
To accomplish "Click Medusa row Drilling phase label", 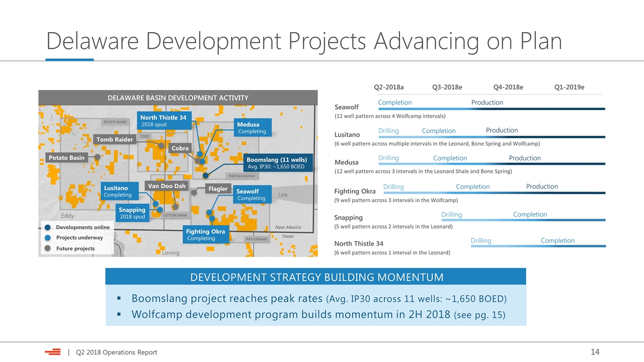I will pos(388,158).
